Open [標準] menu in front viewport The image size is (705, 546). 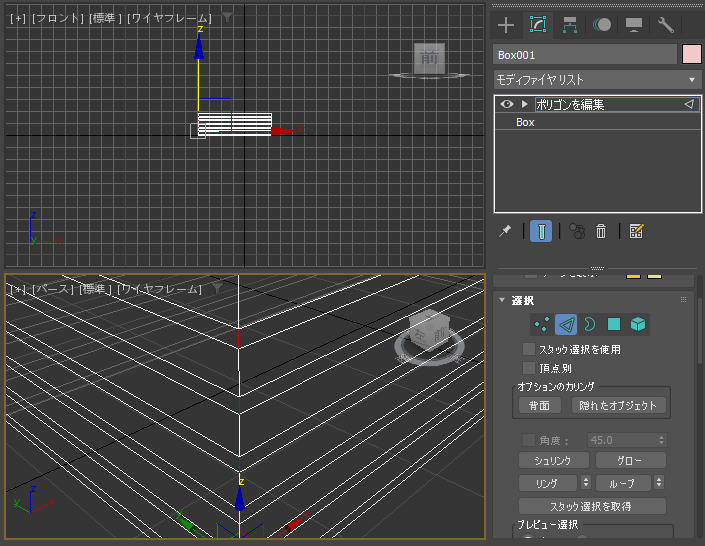(x=105, y=18)
